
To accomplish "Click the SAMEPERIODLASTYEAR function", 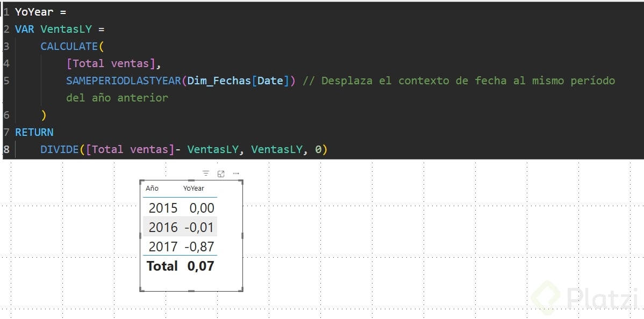I will tap(124, 81).
